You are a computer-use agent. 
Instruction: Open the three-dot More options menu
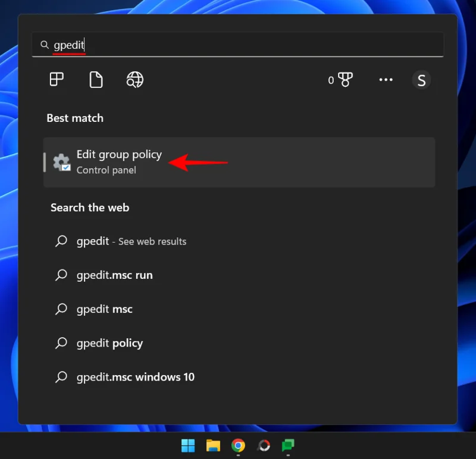pyautogui.click(x=386, y=80)
